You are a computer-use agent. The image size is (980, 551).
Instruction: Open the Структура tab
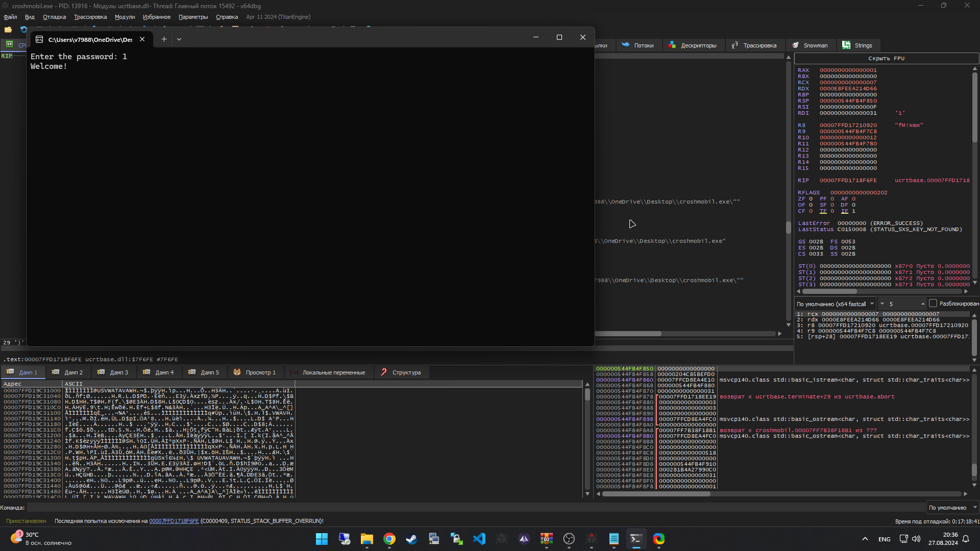pyautogui.click(x=401, y=372)
